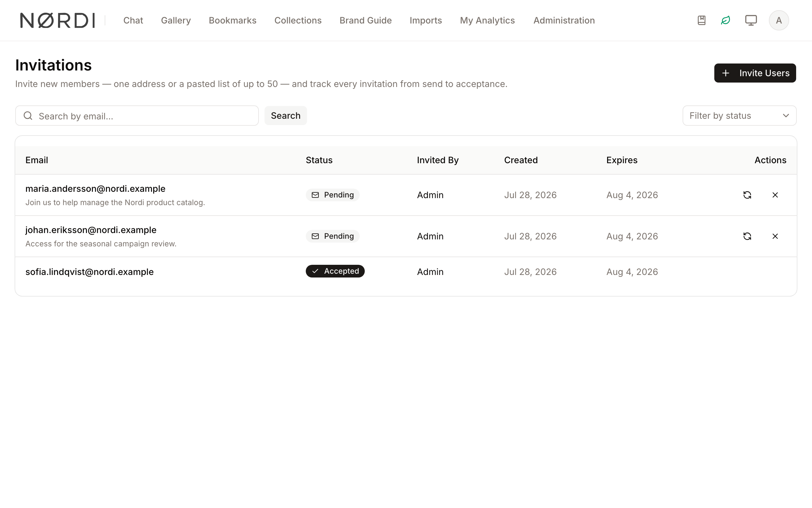Click envelope icon in maria's Pending badge

[315, 195]
